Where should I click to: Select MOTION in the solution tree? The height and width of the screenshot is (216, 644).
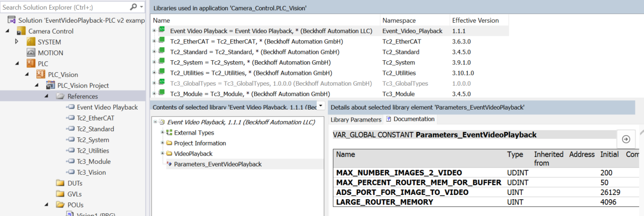point(50,53)
